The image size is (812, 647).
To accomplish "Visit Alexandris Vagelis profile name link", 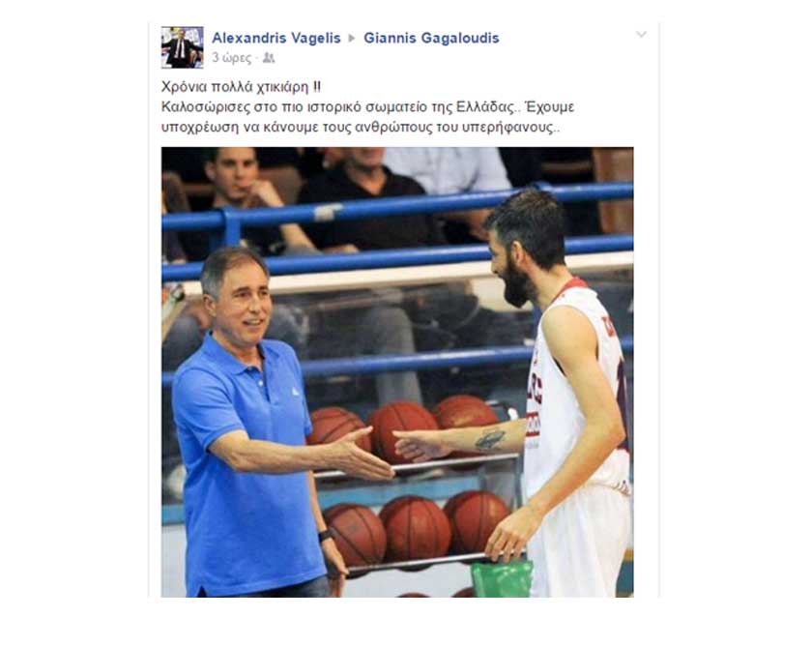I will [x=276, y=38].
